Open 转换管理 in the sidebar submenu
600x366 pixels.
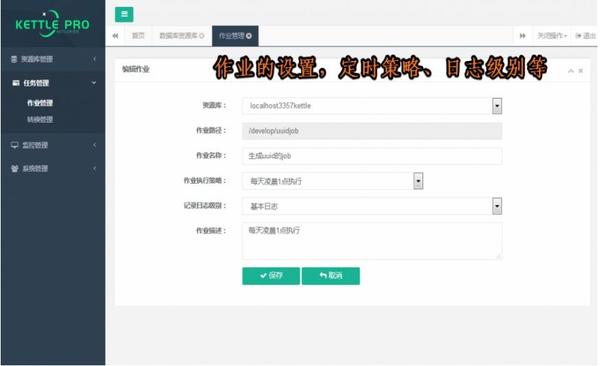(40, 119)
